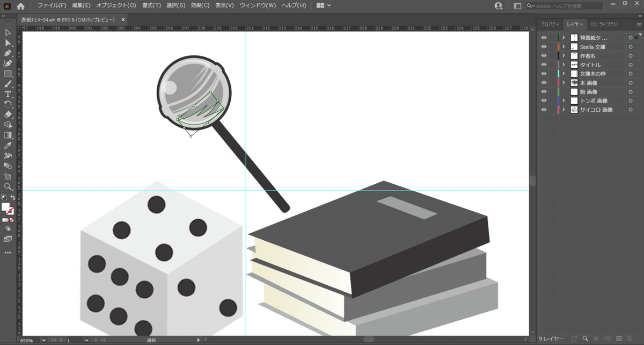Hide the サイコロ 画像 layer
644x345 pixels.
pos(544,110)
